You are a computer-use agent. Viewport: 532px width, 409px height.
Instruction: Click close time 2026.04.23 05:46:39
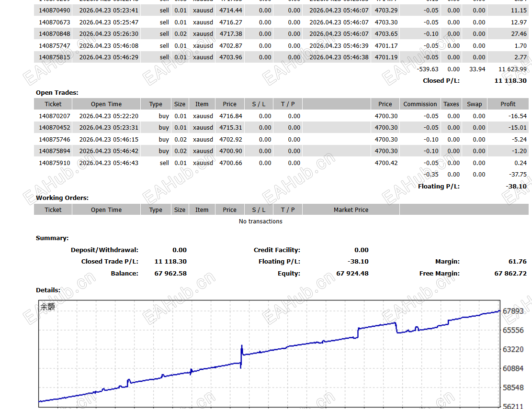tap(339, 46)
